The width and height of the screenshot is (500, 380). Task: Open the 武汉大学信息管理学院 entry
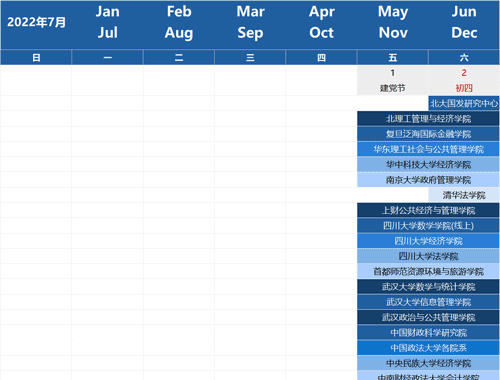pos(428,302)
